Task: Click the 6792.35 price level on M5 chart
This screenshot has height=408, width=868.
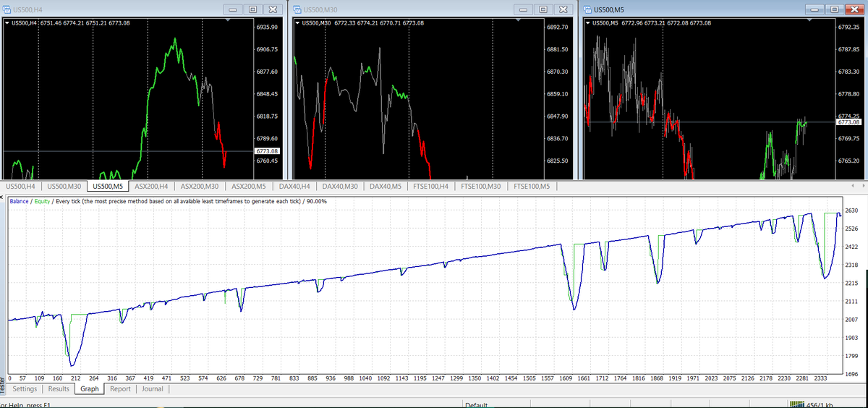Action: (x=849, y=27)
